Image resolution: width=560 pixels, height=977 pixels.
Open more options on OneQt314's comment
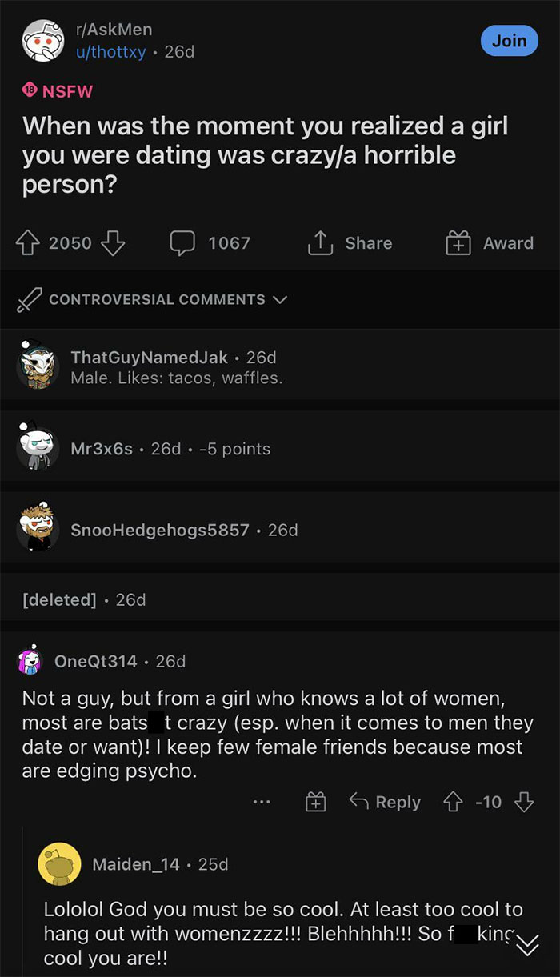pyautogui.click(x=261, y=802)
